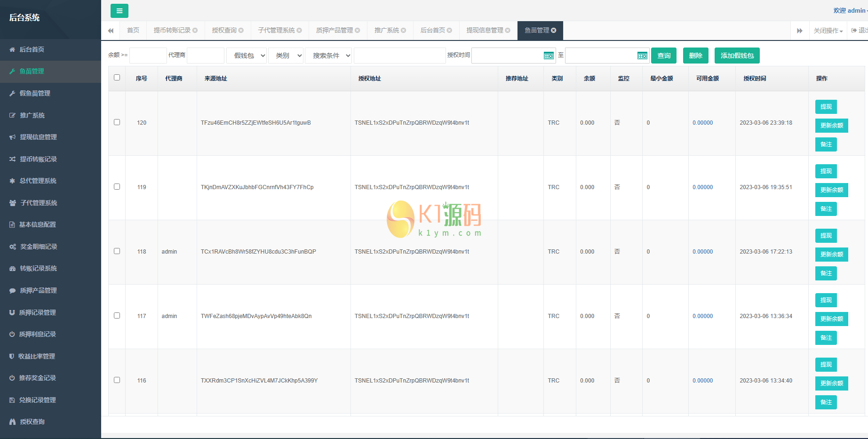Open 提现信息管理 in the sidebar menu

tap(38, 137)
